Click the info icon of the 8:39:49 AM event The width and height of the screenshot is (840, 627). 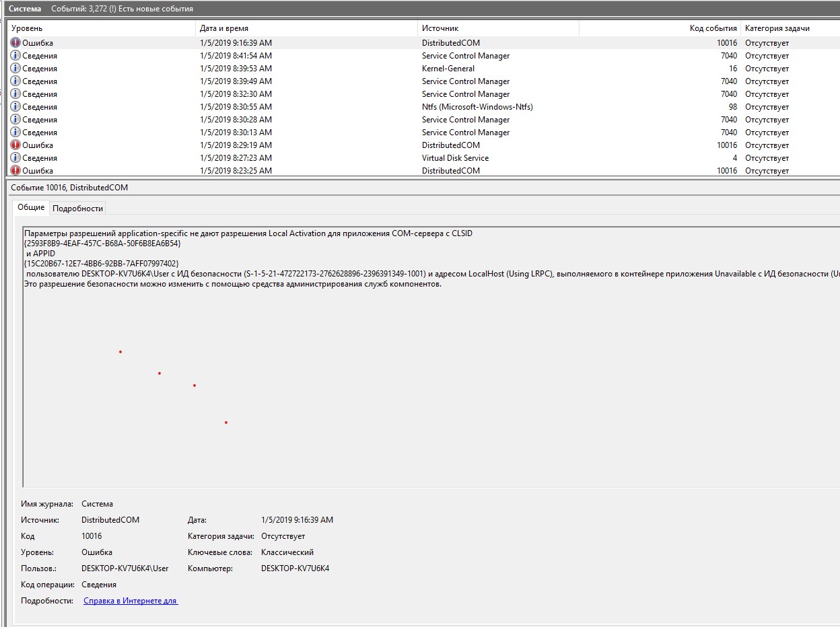(x=15, y=81)
